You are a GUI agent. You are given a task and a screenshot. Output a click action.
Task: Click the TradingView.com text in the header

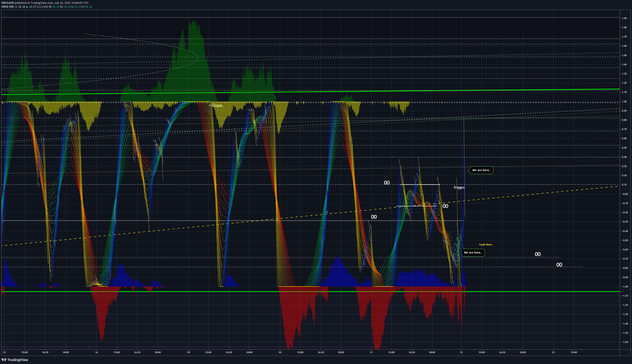(x=42, y=3)
